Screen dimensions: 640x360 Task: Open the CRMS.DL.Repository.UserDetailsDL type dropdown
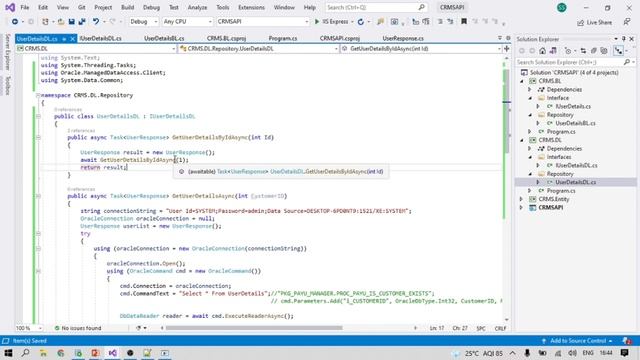(x=259, y=49)
